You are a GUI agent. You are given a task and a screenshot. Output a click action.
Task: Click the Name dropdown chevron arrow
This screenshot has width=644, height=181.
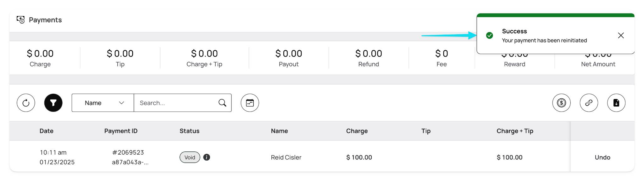pos(122,103)
